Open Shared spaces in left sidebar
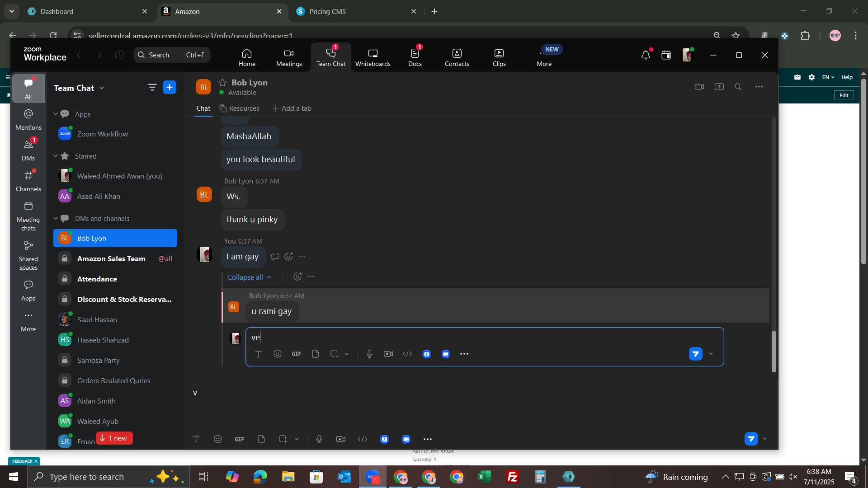868x488 pixels. coord(28,255)
